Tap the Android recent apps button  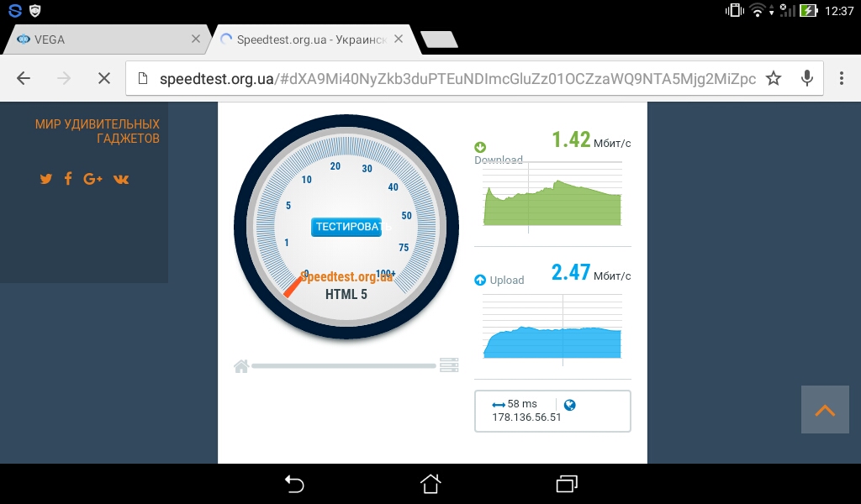tap(567, 484)
